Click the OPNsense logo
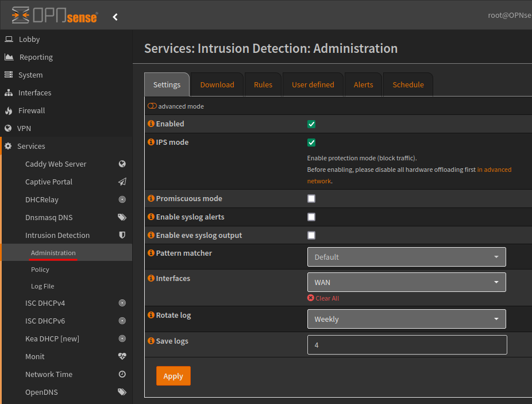 tap(54, 16)
